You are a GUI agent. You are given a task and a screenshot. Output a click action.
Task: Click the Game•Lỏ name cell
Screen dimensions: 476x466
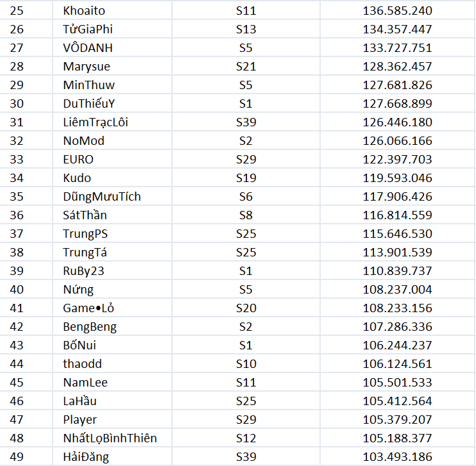[112, 308]
